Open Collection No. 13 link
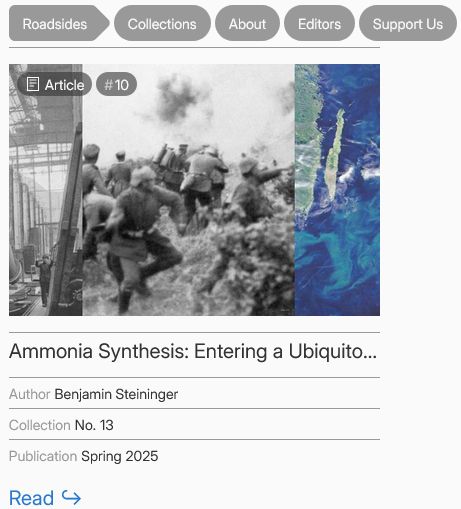The width and height of the screenshot is (461, 509). point(94,425)
